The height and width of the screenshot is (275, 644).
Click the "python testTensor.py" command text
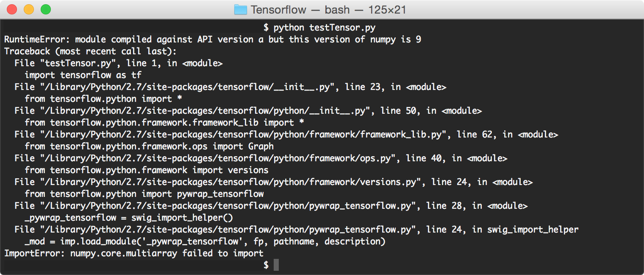tap(324, 28)
